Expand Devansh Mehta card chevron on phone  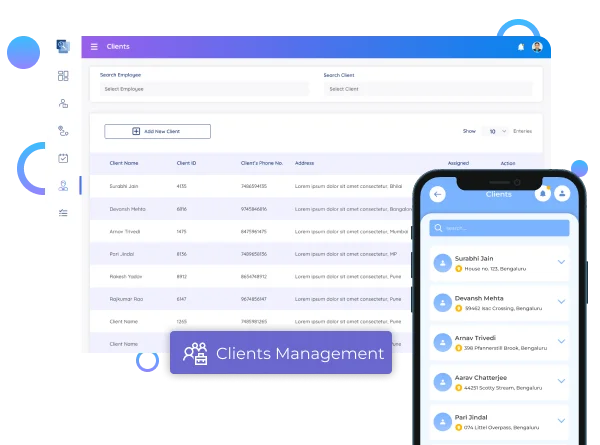[561, 304]
